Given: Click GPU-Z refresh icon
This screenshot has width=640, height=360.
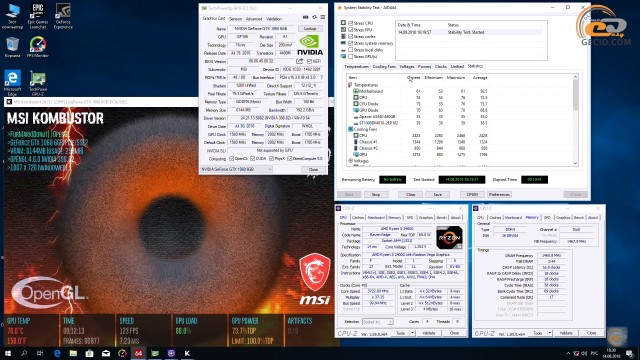Looking at the screenshot, I should 314,17.
